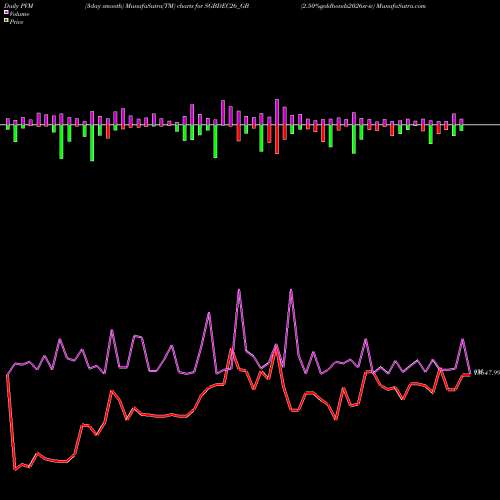Image resolution: width=500 pixels, height=500 pixels.
Task: Click the tallest magenta bar in the bar chart
Action: (277, 112)
